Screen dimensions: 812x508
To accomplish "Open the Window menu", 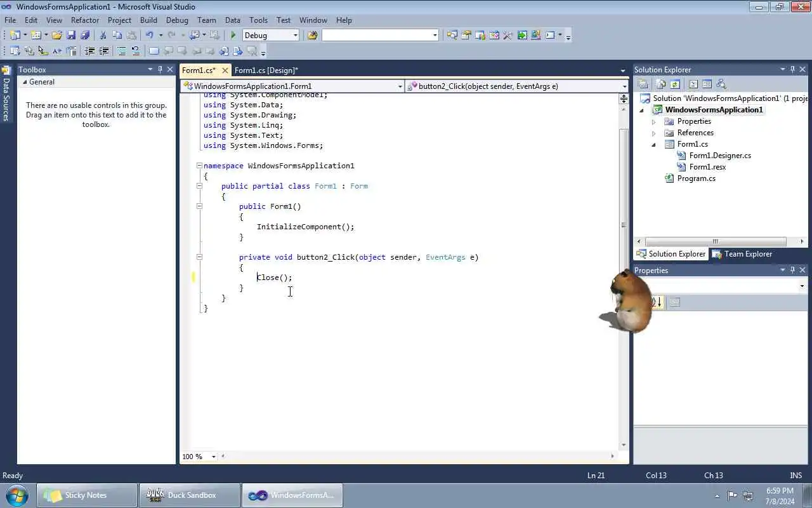I will (313, 20).
